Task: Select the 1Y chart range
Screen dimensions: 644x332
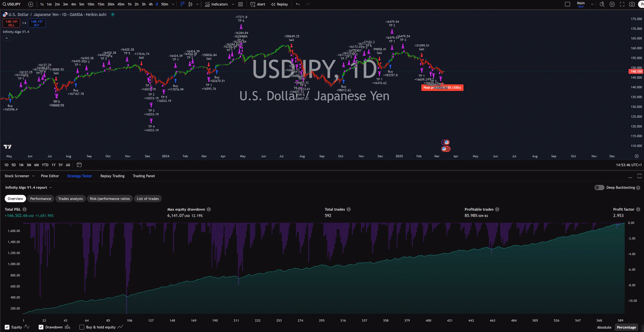Action: [53, 165]
